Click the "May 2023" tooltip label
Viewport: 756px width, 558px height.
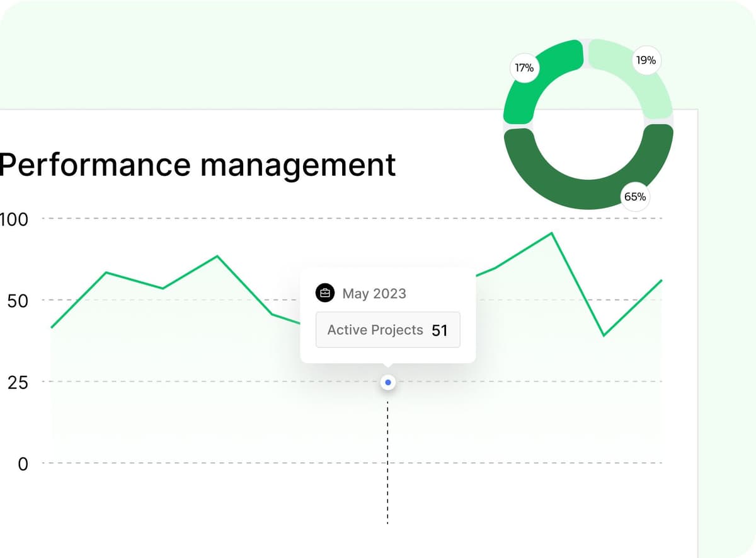pos(374,293)
